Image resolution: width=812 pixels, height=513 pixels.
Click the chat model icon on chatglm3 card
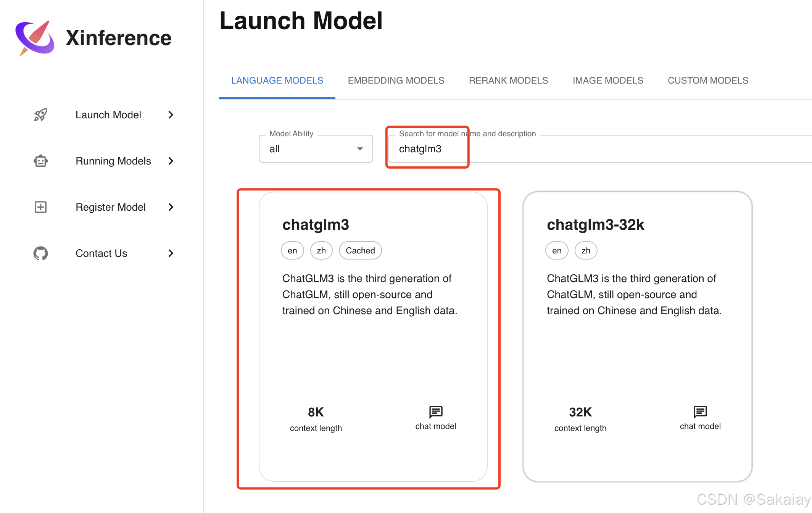pos(435,412)
